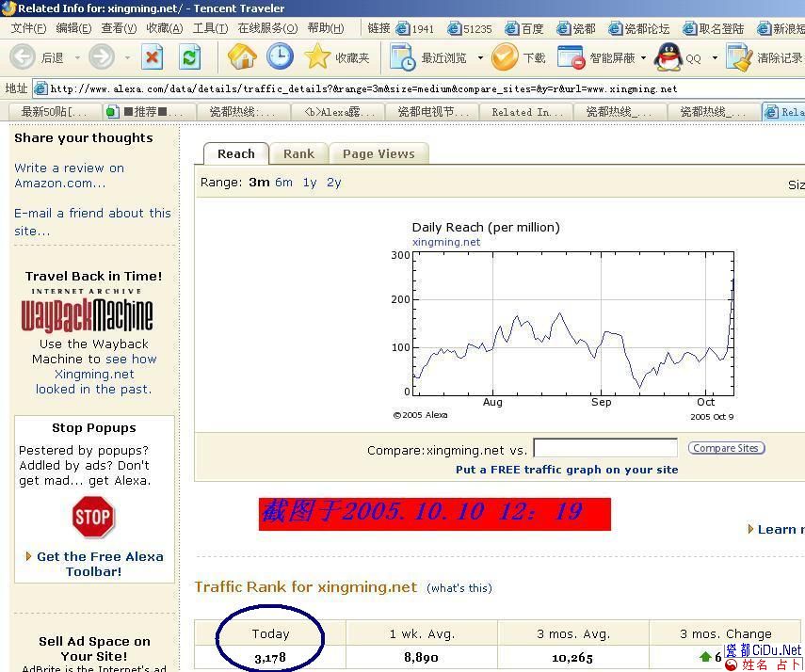The width and height of the screenshot is (805, 672).
Task: Switch to the Rank tab
Action: coord(298,153)
